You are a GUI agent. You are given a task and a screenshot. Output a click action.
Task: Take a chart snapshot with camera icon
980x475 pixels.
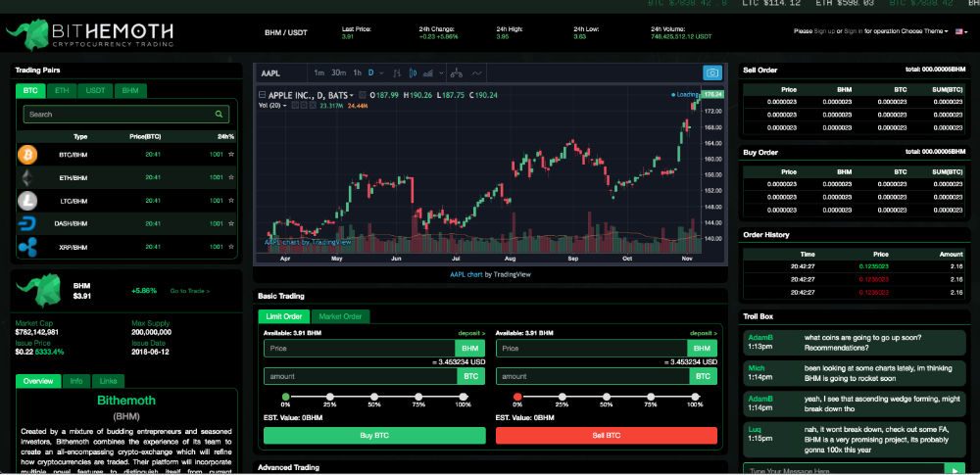[x=711, y=73]
